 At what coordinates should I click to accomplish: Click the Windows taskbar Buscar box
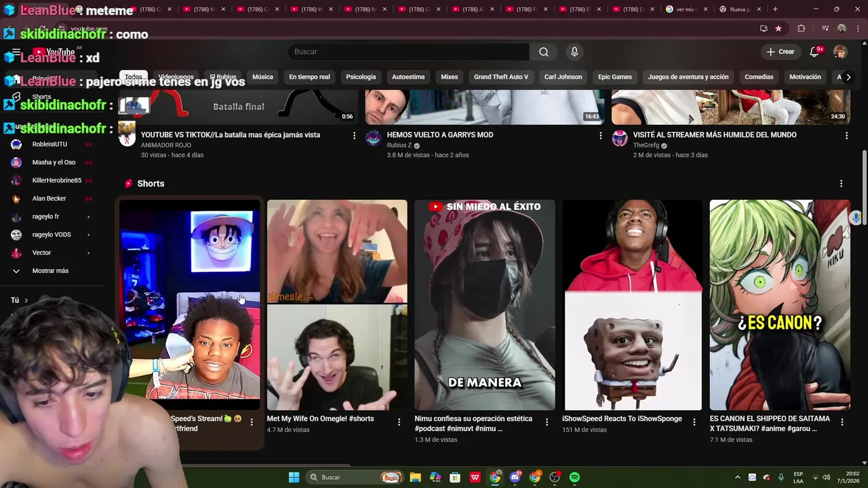tap(355, 477)
